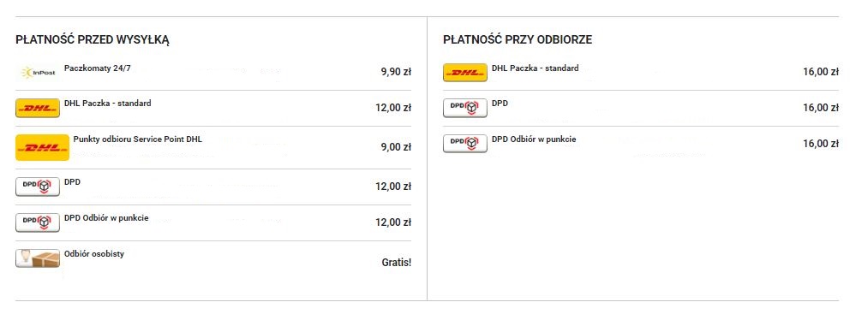
Task: Click the prepaid DPD Odbiór w punkcie logo
Action: pyautogui.click(x=38, y=222)
